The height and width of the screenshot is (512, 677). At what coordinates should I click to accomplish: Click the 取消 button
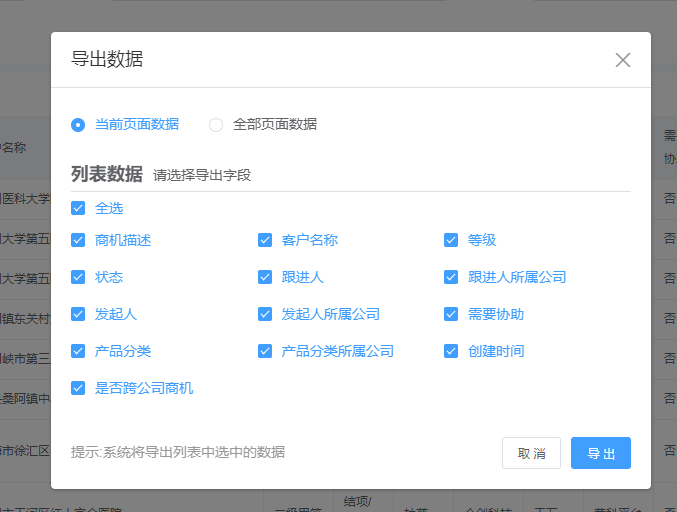531,453
